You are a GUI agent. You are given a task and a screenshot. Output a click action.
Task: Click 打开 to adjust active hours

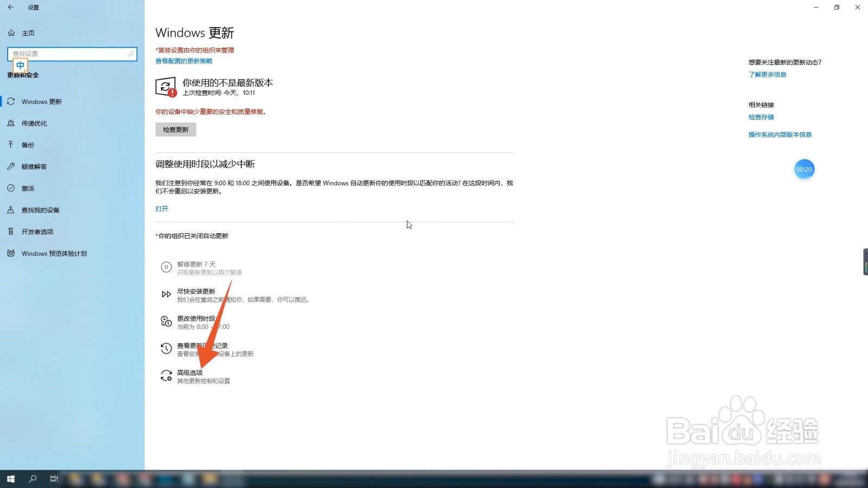click(162, 209)
